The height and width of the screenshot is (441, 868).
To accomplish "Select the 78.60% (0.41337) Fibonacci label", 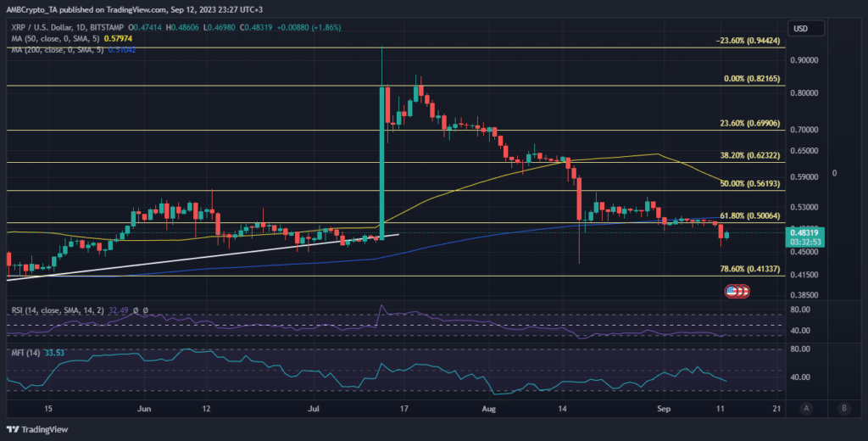I will [x=734, y=269].
